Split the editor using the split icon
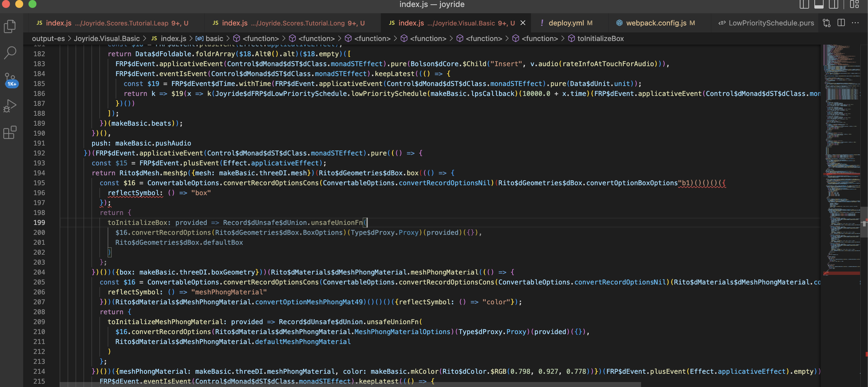Screen dimensions: 868x387 pos(841,23)
